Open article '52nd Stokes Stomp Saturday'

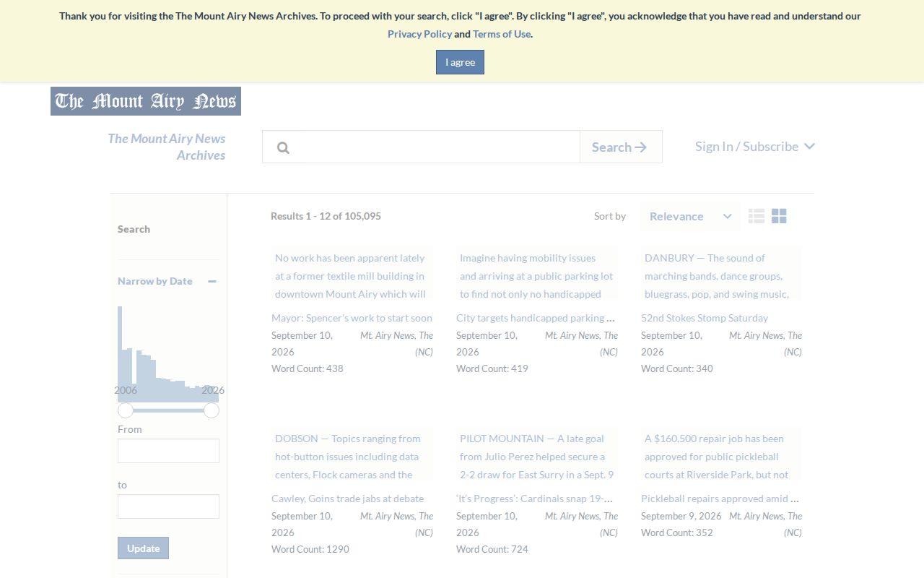click(x=705, y=318)
